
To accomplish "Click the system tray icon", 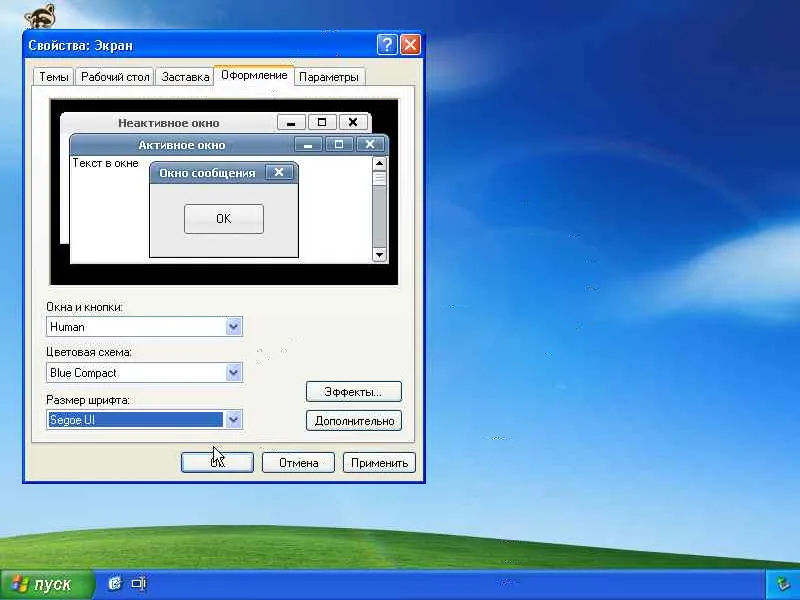I will point(783,584).
